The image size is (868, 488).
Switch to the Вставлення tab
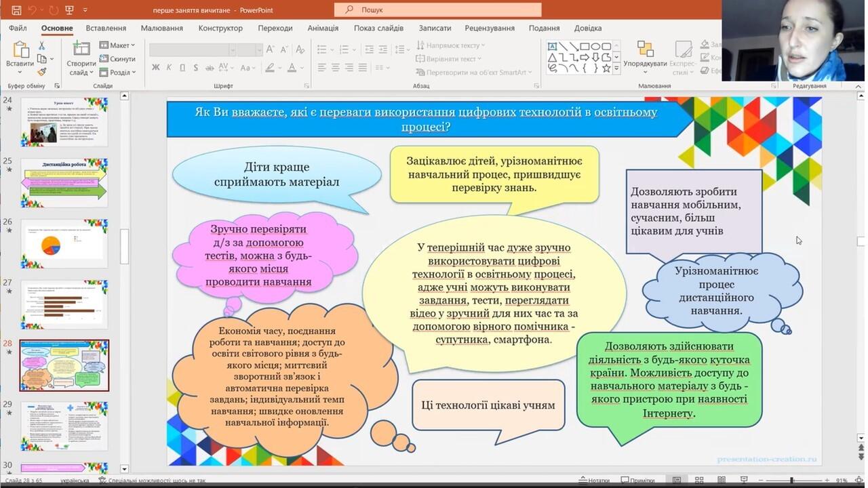(x=106, y=28)
